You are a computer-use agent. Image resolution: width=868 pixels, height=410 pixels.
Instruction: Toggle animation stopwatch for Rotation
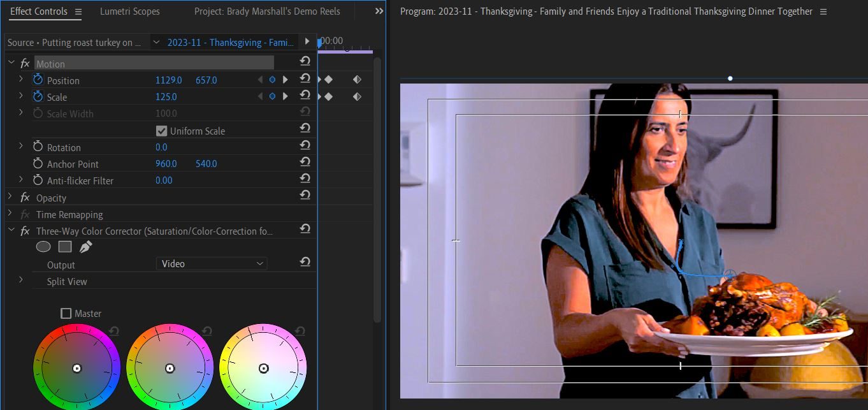point(38,147)
